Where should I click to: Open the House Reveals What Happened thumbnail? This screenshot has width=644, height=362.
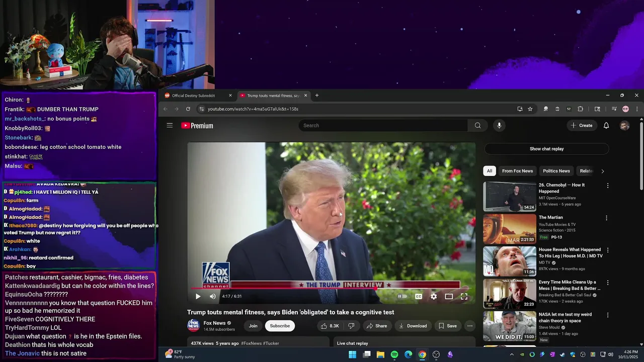pyautogui.click(x=510, y=261)
